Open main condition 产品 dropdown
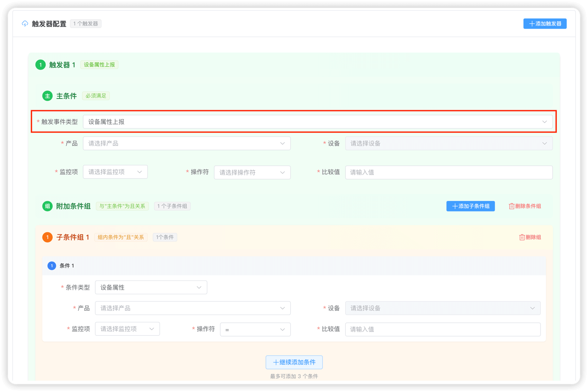 (x=186, y=143)
